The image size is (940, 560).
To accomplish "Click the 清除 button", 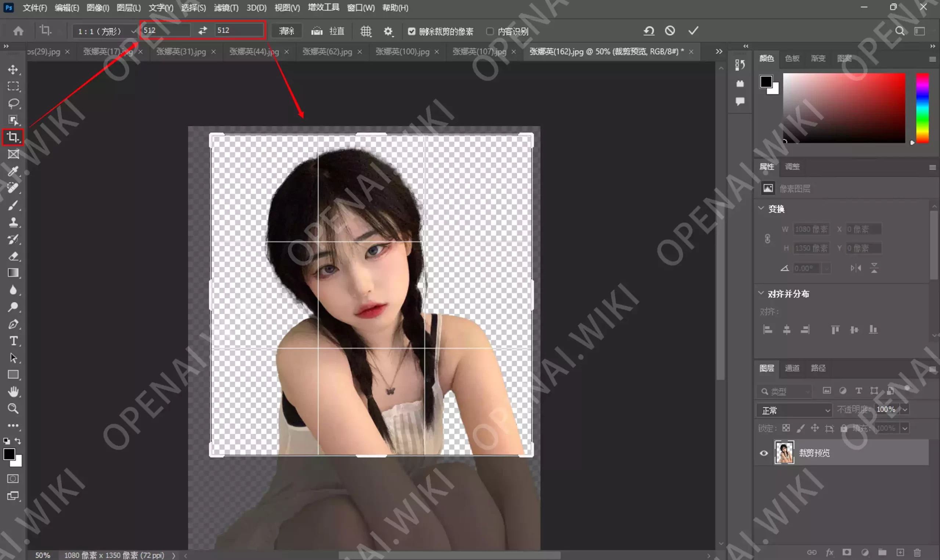I will point(287,31).
